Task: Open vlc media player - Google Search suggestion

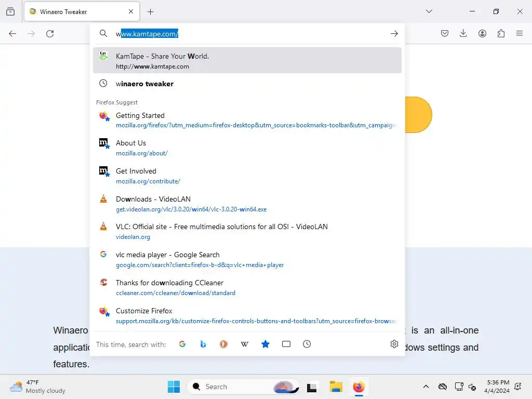Action: coord(247,260)
